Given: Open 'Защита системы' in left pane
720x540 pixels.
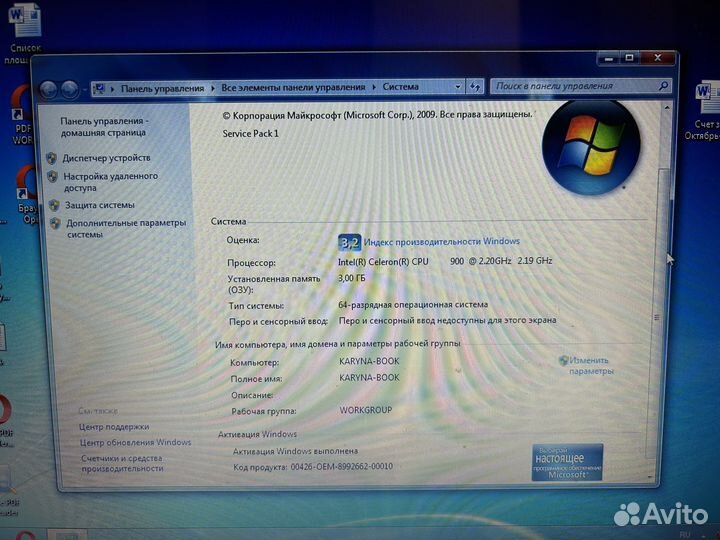Looking at the screenshot, I should (99, 205).
